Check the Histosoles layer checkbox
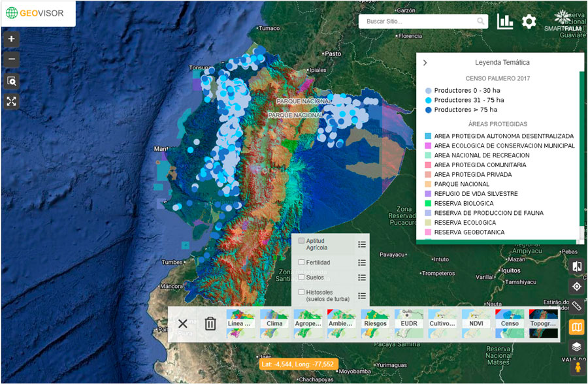 tap(301, 292)
